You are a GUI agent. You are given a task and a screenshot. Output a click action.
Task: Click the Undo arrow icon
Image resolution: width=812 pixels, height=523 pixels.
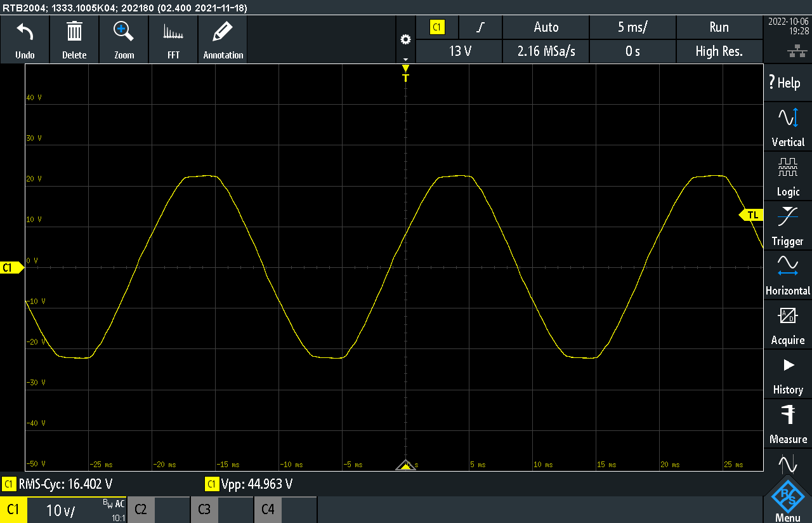point(25,31)
